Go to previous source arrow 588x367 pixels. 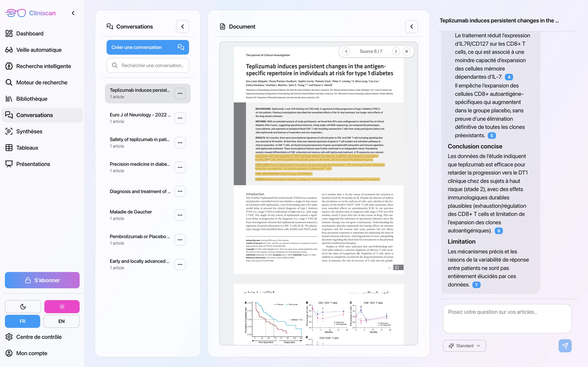tap(346, 51)
